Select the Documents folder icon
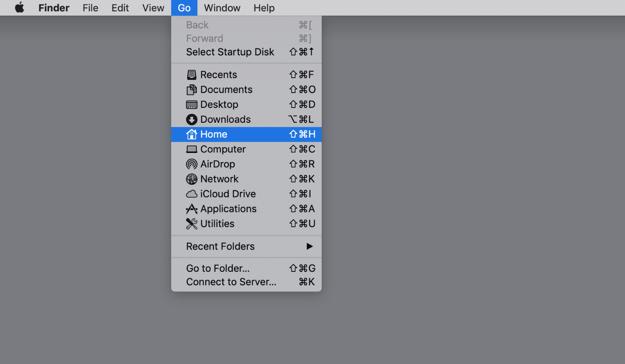Screen dimensions: 625x364 click(192, 89)
